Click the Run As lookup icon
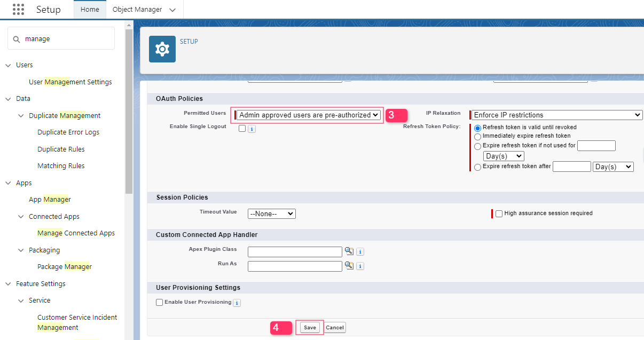Image resolution: width=644 pixels, height=340 pixels. 349,265
